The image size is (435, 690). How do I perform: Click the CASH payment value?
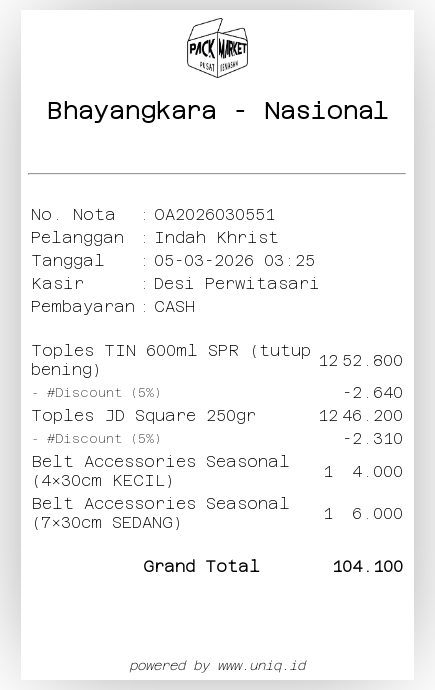click(x=174, y=307)
